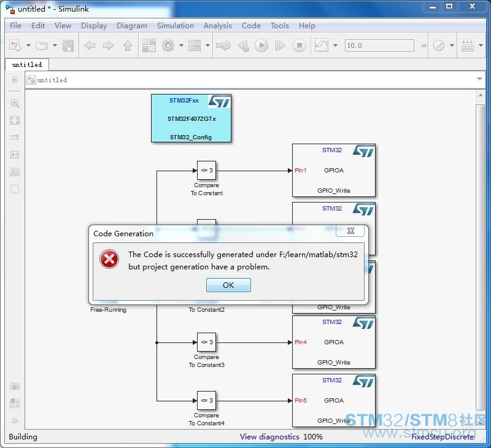This screenshot has width=491, height=448.
Task: Show more toolbar items via the chevron
Action: point(423,45)
